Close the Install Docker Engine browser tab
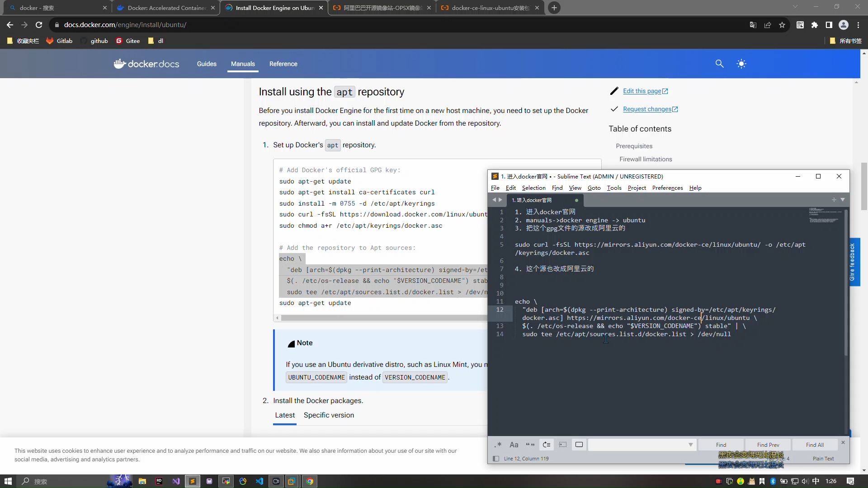 coord(321,8)
